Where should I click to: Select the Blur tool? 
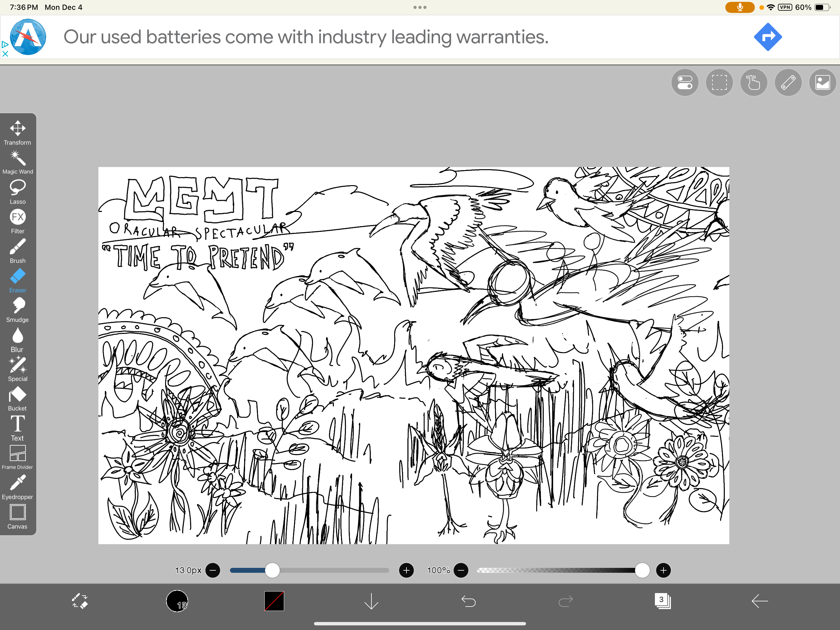pos(18,340)
